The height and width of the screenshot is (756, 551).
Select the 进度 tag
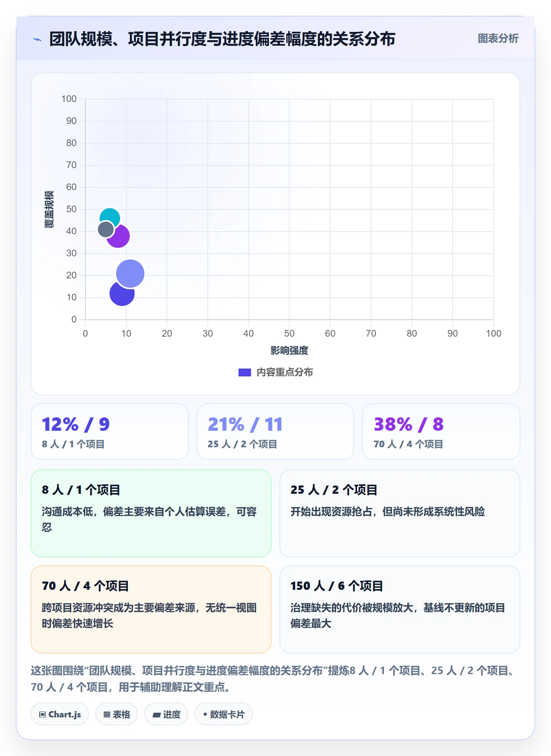[166, 714]
